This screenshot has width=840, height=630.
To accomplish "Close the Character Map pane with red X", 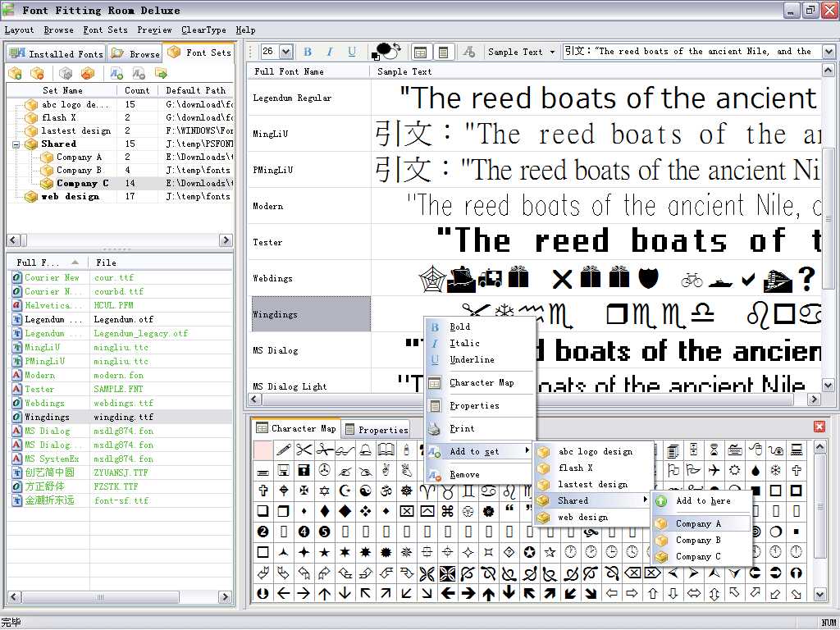I will click(819, 427).
